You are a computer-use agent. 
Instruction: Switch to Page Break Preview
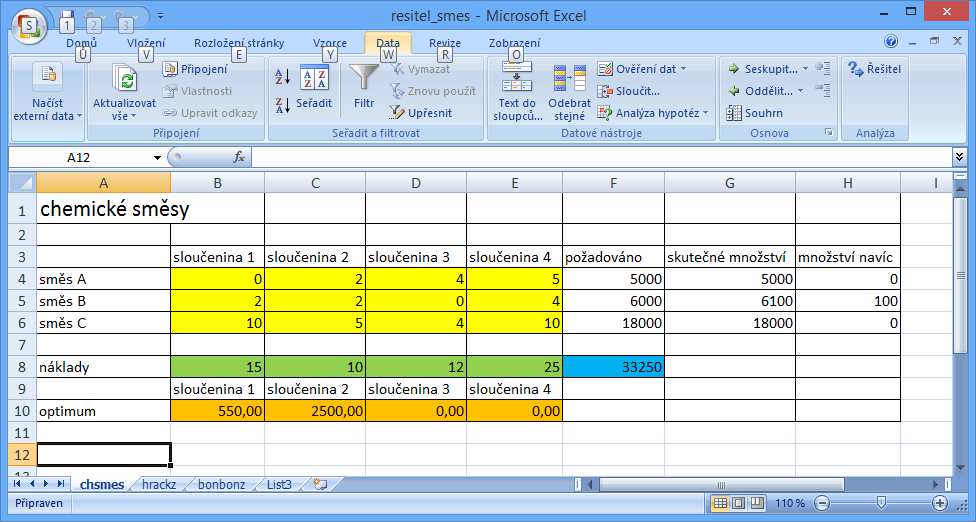pos(756,503)
